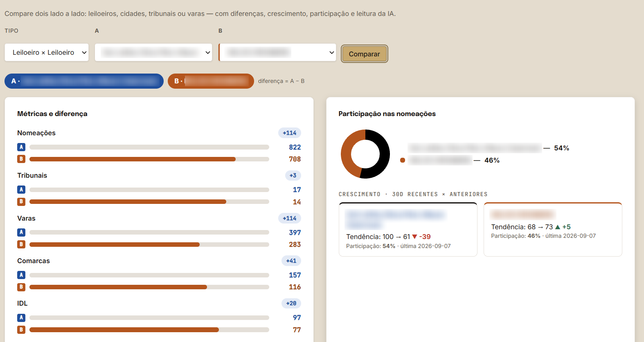Click the "Participação nas nomeações" heading
644x342 pixels.
(387, 114)
